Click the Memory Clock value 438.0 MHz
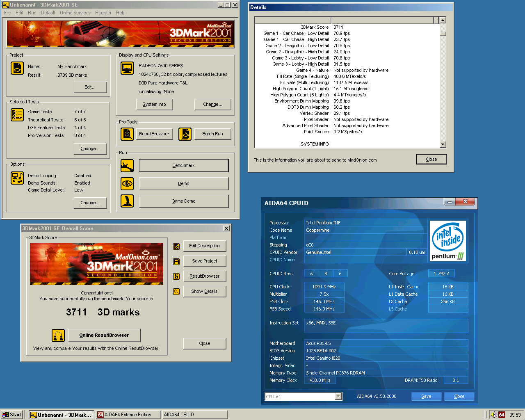The width and height of the screenshot is (525, 420). tap(320, 380)
